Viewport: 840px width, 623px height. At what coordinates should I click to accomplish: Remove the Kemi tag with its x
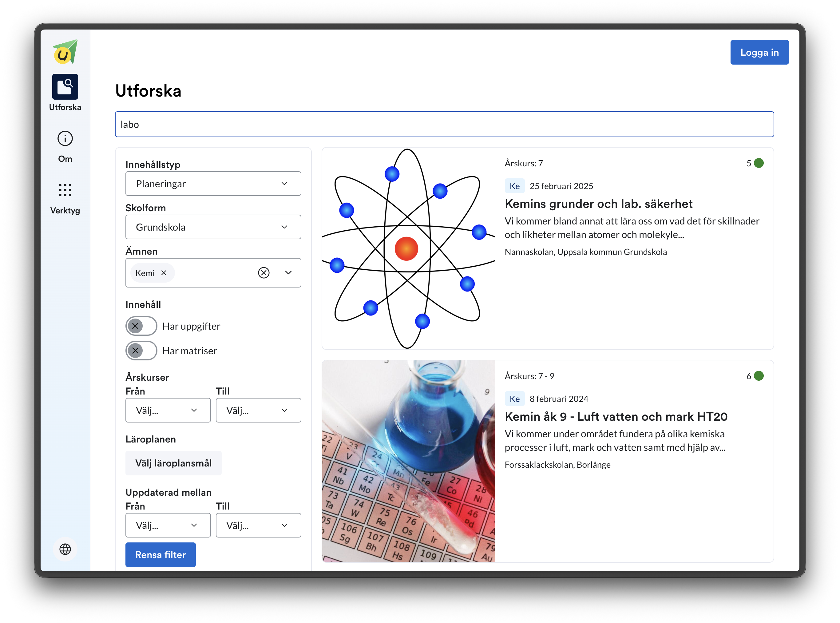(x=164, y=273)
